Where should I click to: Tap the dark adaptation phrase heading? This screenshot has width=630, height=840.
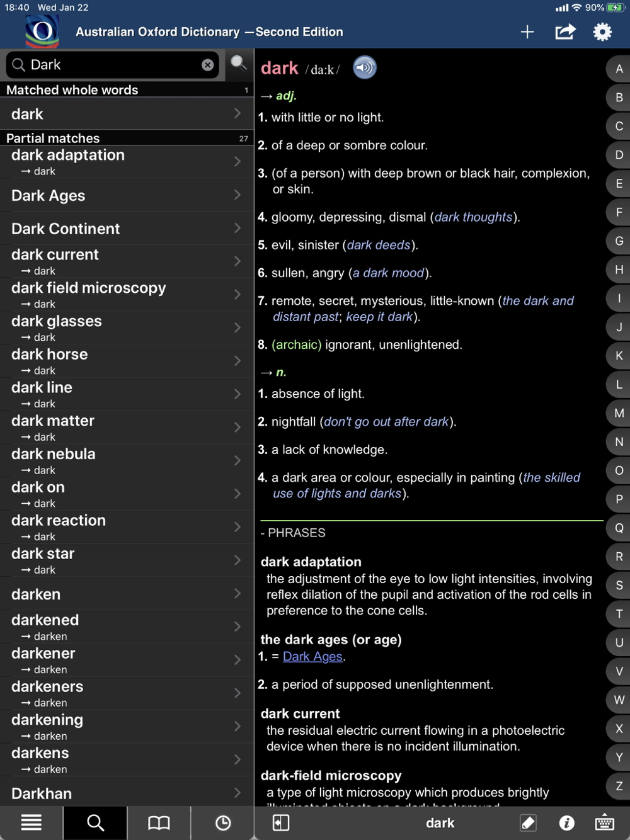pos(311,562)
